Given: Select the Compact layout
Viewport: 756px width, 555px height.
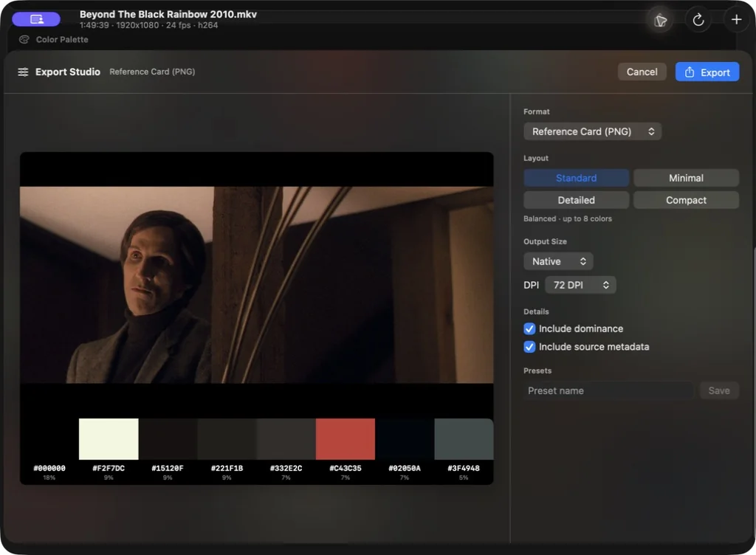Looking at the screenshot, I should [686, 200].
